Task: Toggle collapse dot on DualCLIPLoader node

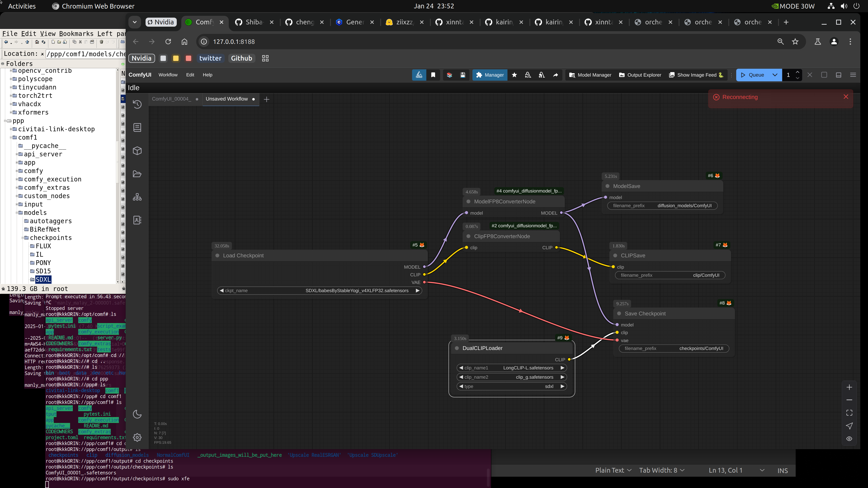Action: (x=457, y=348)
